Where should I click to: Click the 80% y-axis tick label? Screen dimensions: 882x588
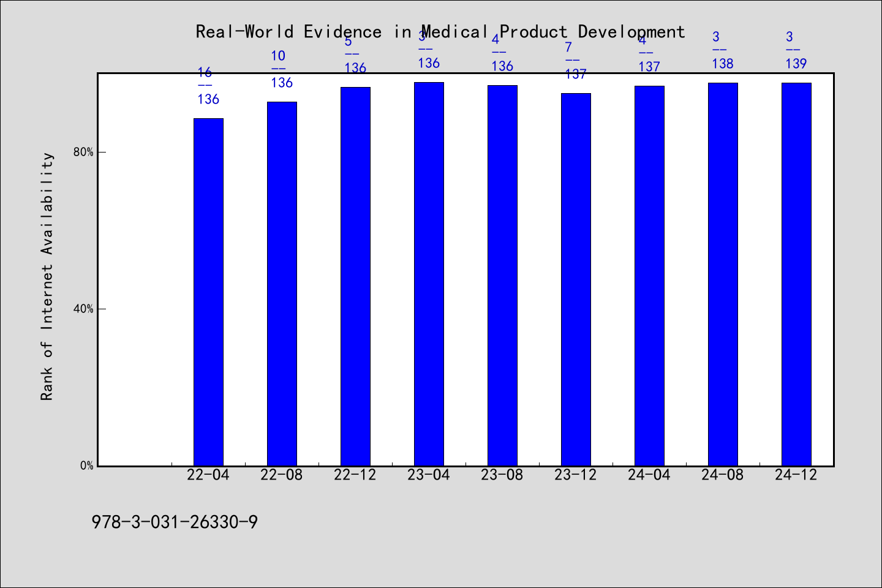coord(83,152)
